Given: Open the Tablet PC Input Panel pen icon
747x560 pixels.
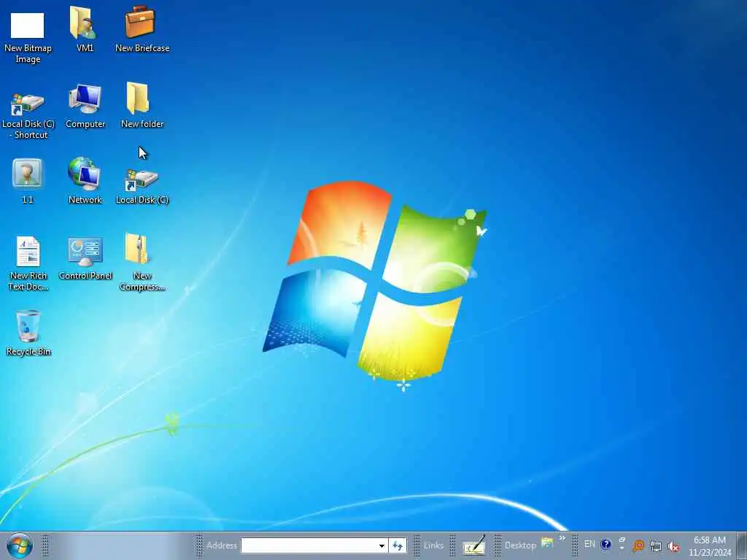Looking at the screenshot, I should [x=473, y=545].
